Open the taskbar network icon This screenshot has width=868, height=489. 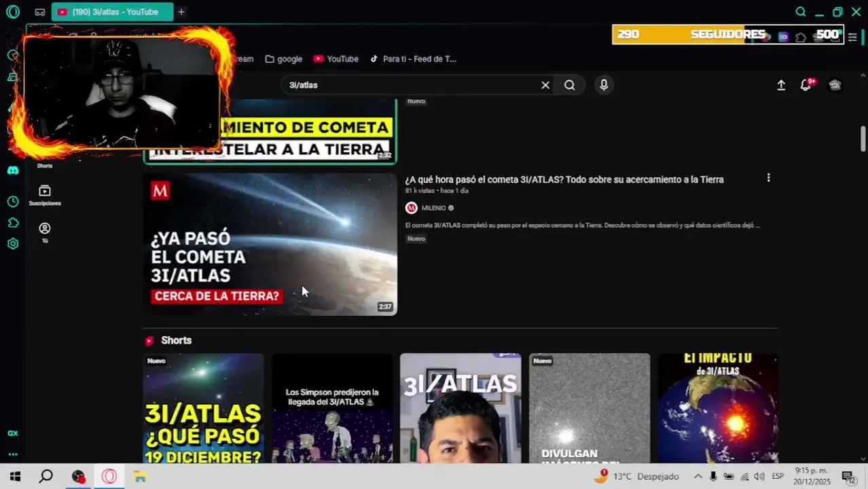point(744,477)
